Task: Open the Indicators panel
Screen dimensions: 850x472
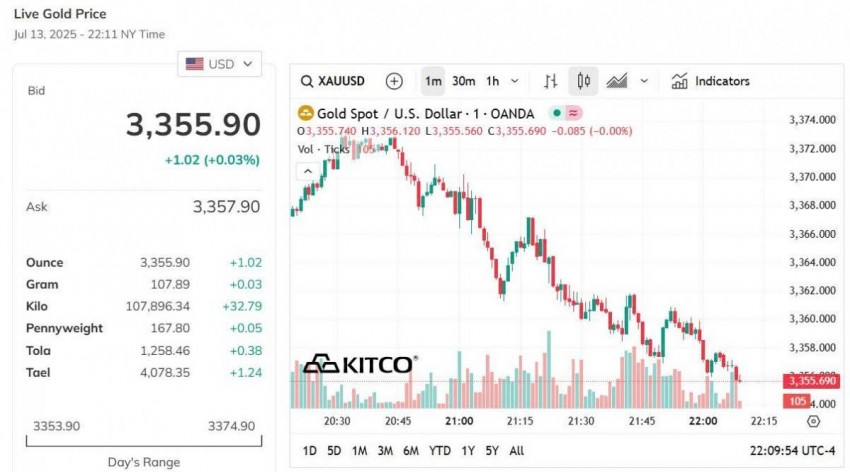Action: pos(710,81)
